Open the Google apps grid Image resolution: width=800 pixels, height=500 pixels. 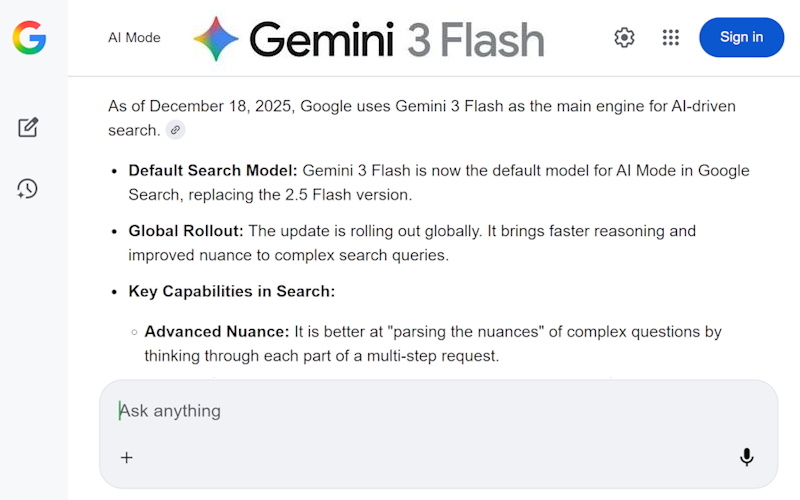[671, 38]
